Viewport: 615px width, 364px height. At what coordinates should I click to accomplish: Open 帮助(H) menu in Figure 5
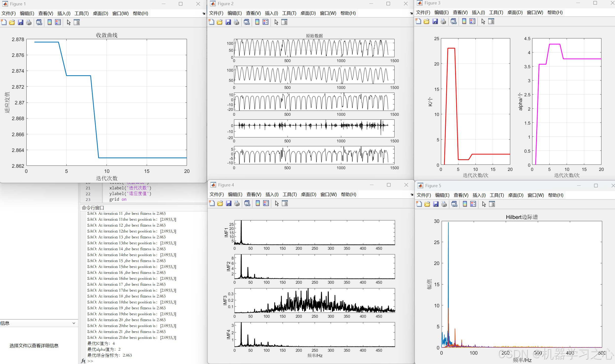556,195
